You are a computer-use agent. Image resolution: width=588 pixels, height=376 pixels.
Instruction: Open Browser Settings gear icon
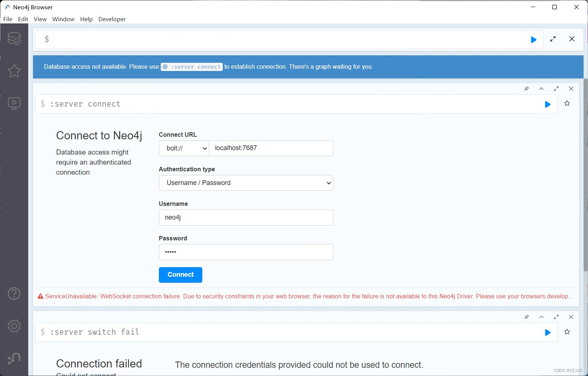14,326
